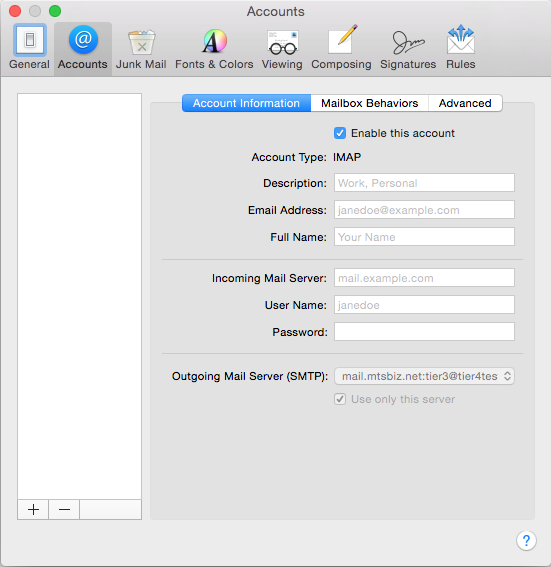Remove account with the minus button

tap(64, 510)
